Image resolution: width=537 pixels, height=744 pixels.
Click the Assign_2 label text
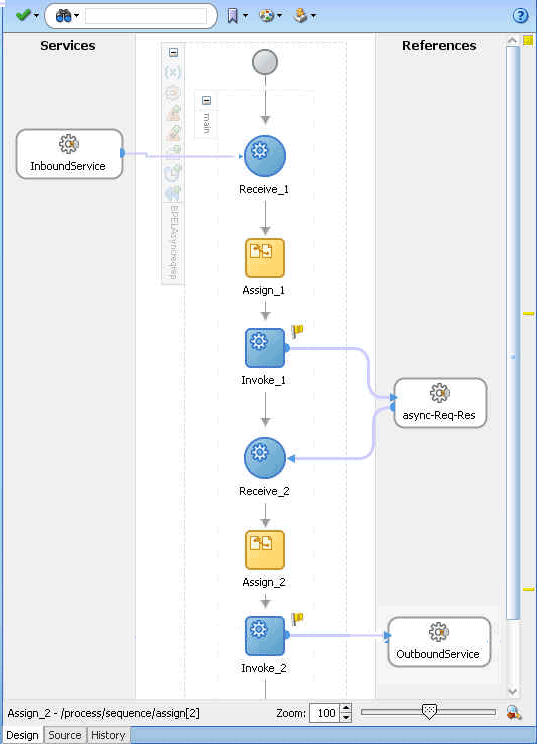click(264, 582)
